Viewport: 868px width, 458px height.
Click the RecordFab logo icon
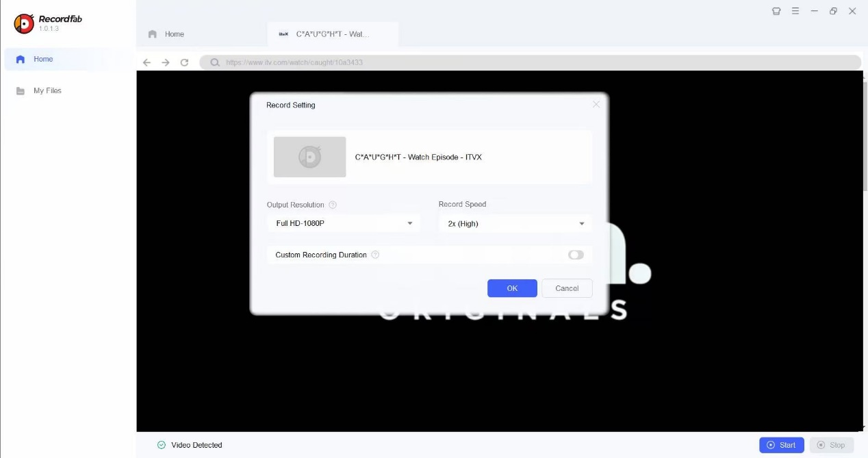(x=24, y=23)
